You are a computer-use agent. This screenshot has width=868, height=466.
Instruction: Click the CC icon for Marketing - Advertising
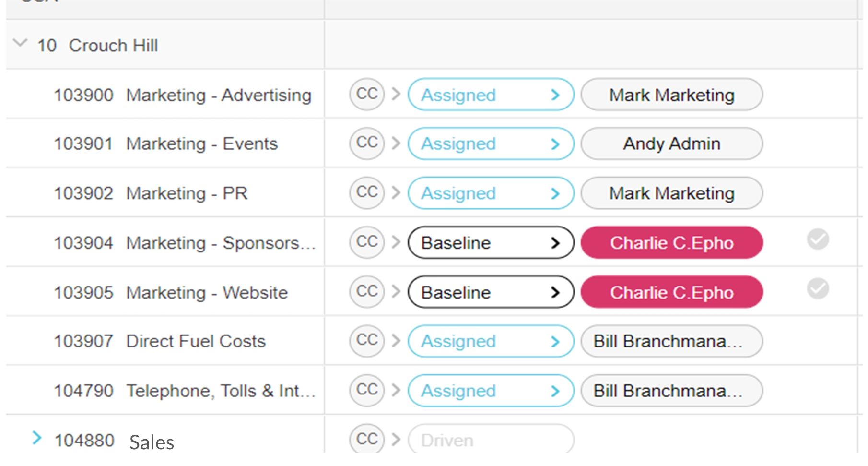(x=367, y=95)
